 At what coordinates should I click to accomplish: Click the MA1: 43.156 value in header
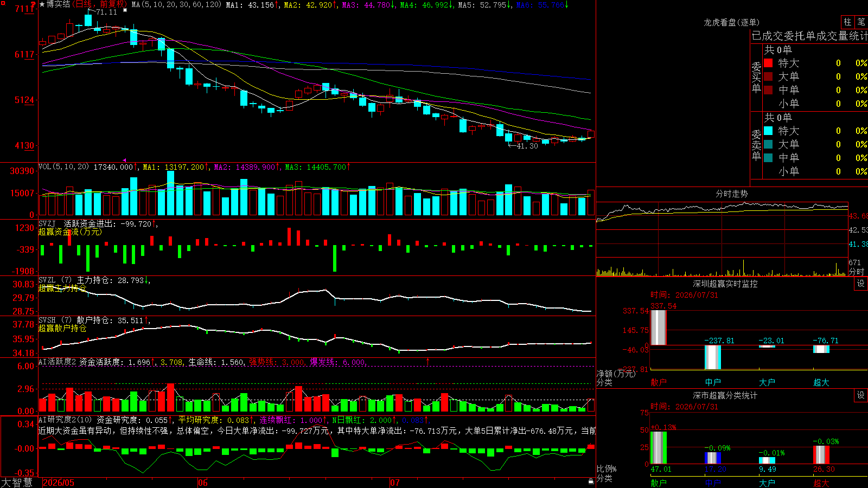click(x=250, y=4)
